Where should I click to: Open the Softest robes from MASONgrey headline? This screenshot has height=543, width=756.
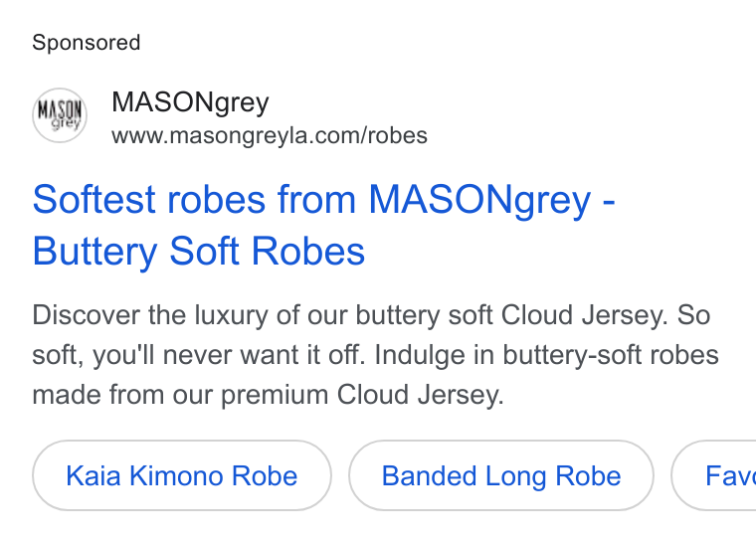[323, 225]
